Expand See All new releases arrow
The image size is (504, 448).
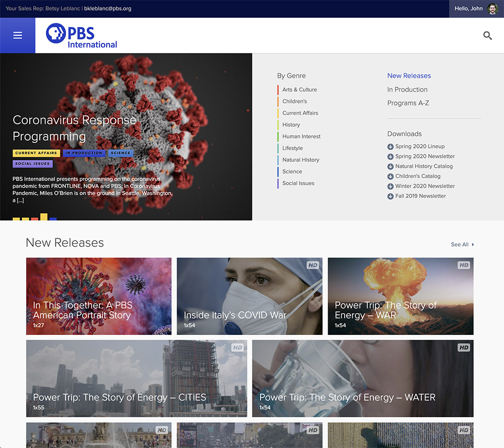coord(473,245)
